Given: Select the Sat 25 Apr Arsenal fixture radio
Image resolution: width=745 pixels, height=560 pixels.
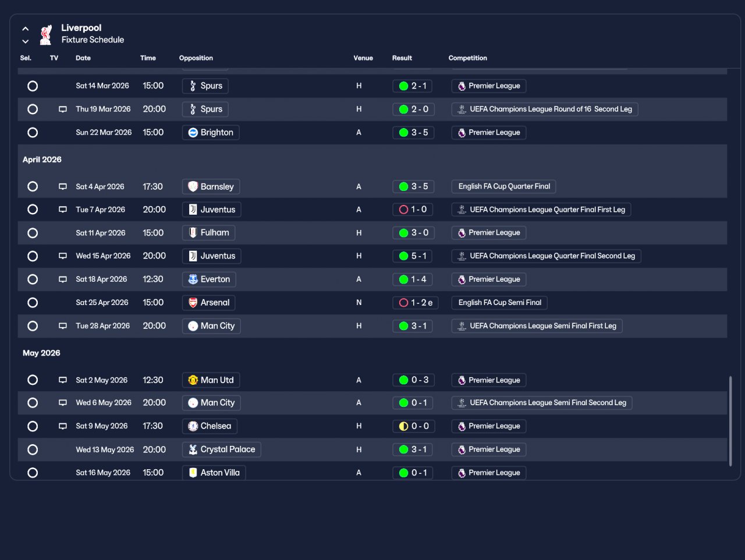Looking at the screenshot, I should point(33,303).
